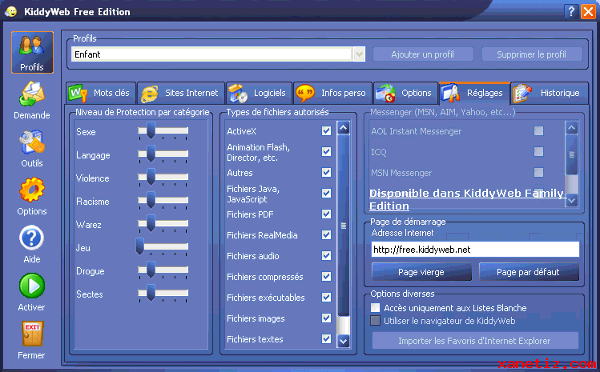
Task: Click the Sites Internet explorer icon
Action: point(150,93)
